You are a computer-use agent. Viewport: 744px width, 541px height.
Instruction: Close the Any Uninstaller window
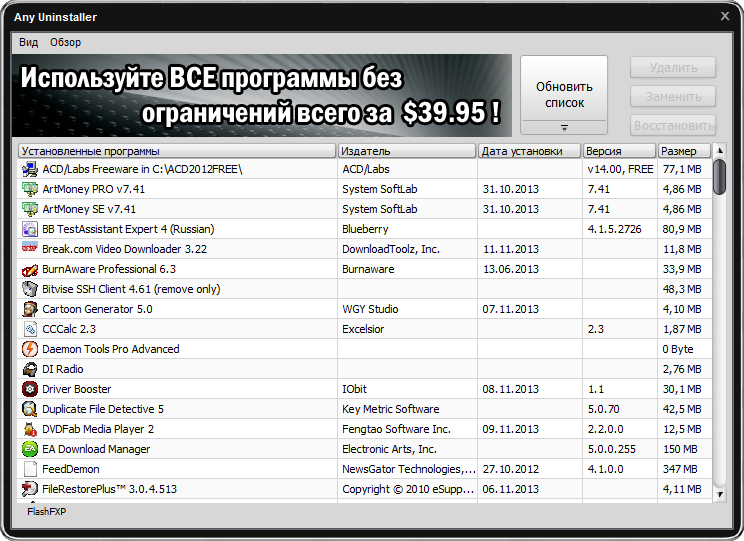pyautogui.click(x=725, y=17)
